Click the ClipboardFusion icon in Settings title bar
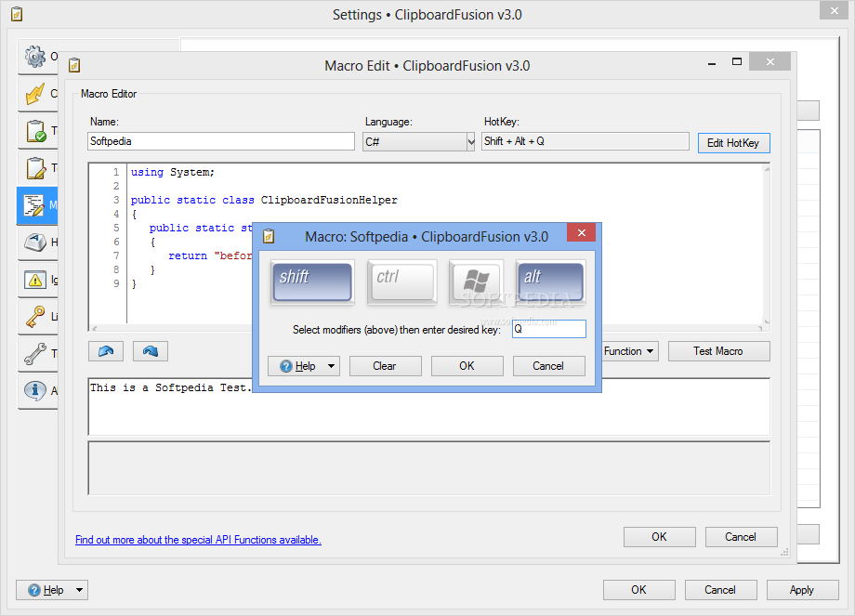The height and width of the screenshot is (616, 855). point(17,14)
